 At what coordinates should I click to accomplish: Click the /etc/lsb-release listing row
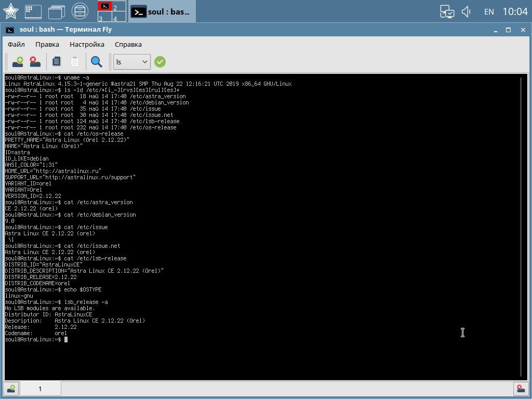[x=92, y=121]
